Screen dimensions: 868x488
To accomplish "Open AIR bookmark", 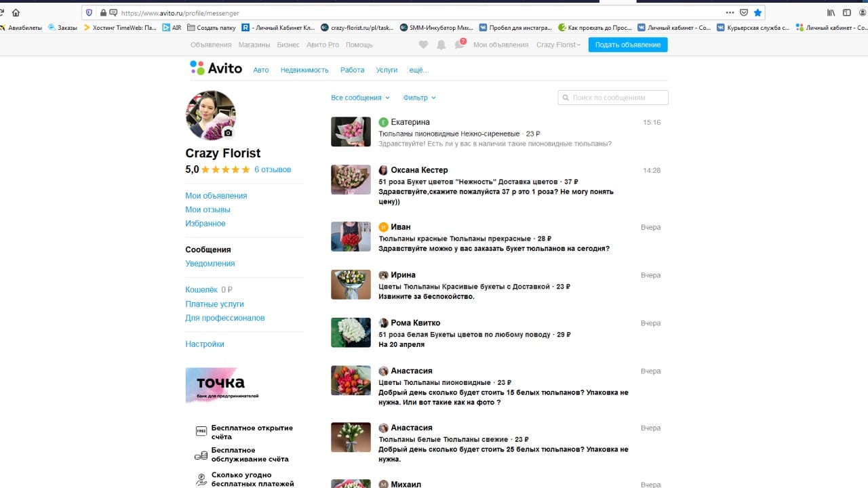I will tap(172, 28).
